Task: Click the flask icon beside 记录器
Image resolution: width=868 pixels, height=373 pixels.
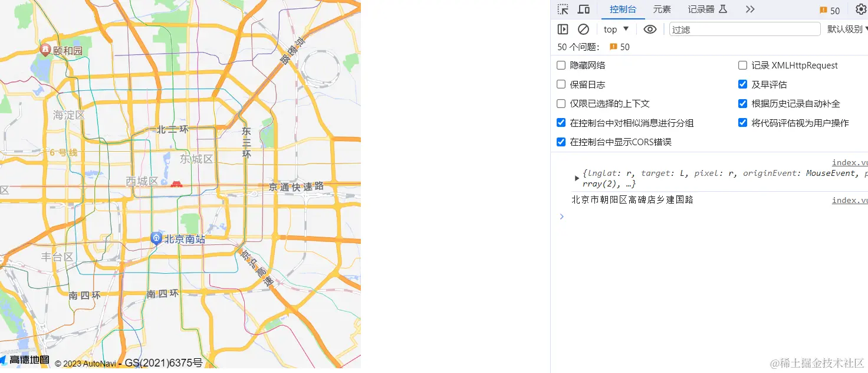Action: tap(723, 9)
